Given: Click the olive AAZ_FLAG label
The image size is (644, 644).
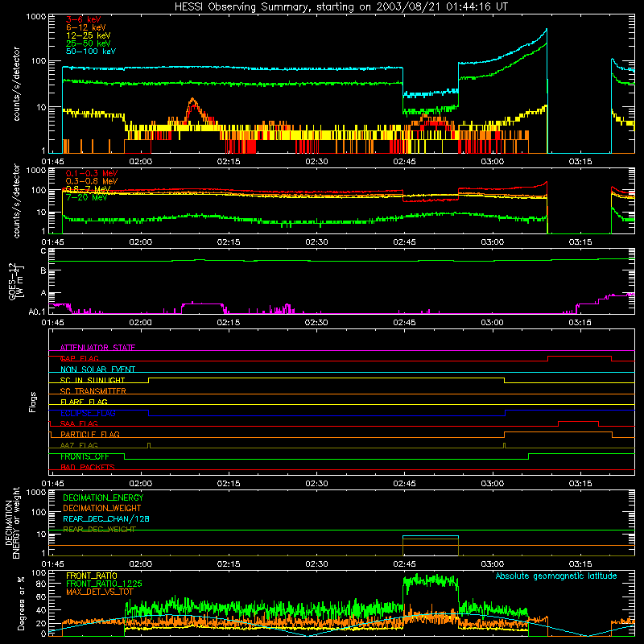Looking at the screenshot, I should point(79,446).
